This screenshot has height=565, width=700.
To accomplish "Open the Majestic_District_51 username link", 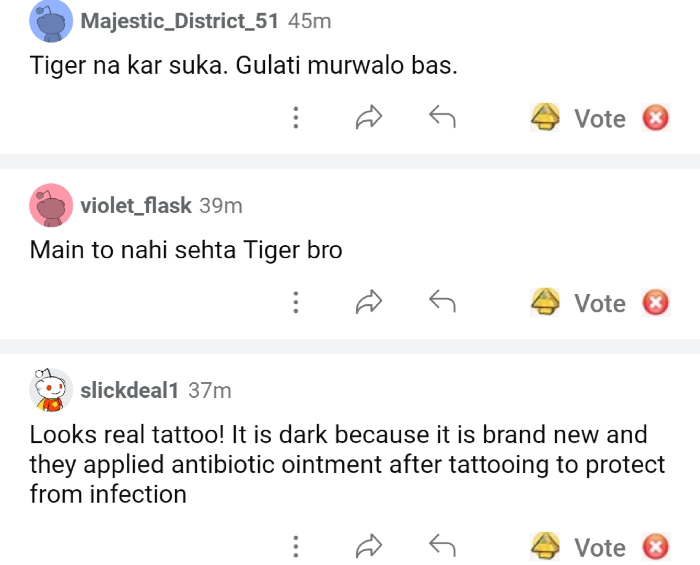I will (x=180, y=21).
